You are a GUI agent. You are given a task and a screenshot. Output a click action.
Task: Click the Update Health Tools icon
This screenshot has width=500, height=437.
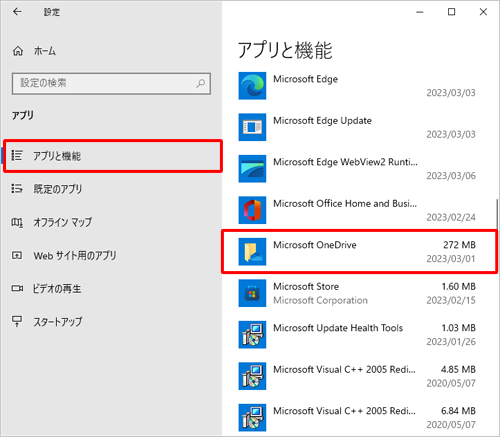click(x=252, y=335)
